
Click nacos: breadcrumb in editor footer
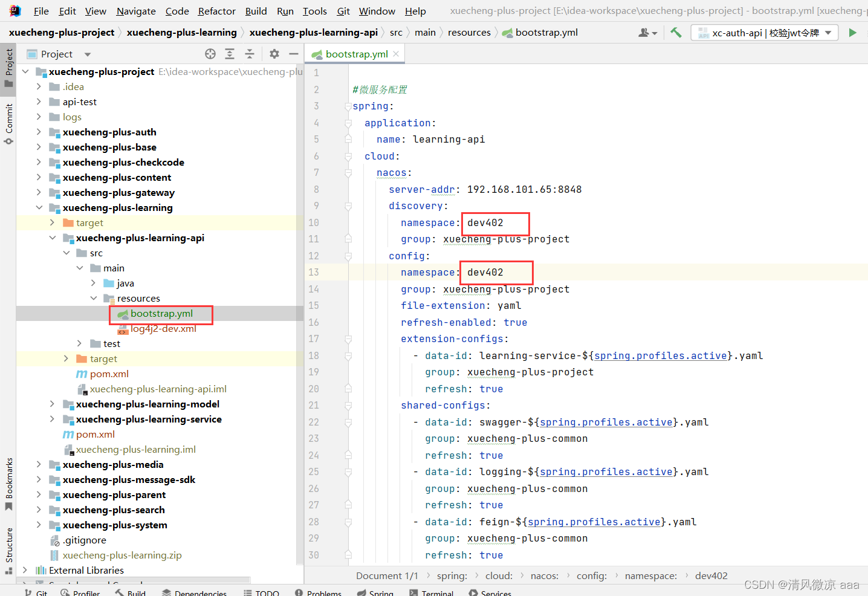pos(544,576)
